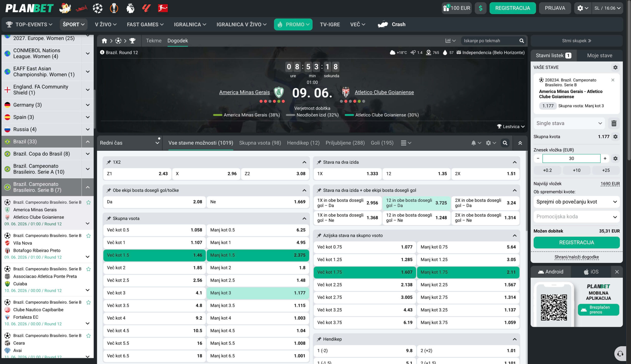631x364 pixels.
Task: Favorite the America Minas Gerais match star
Action: point(88,203)
